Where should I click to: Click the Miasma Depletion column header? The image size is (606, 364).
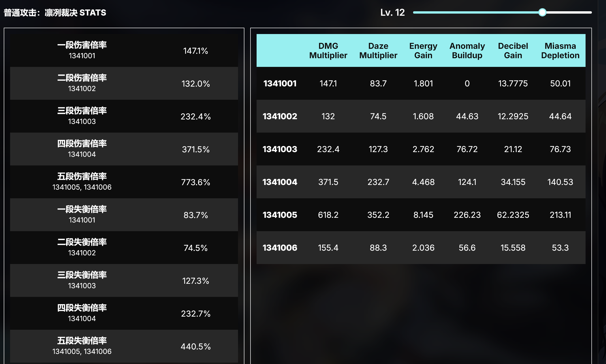[x=560, y=50]
